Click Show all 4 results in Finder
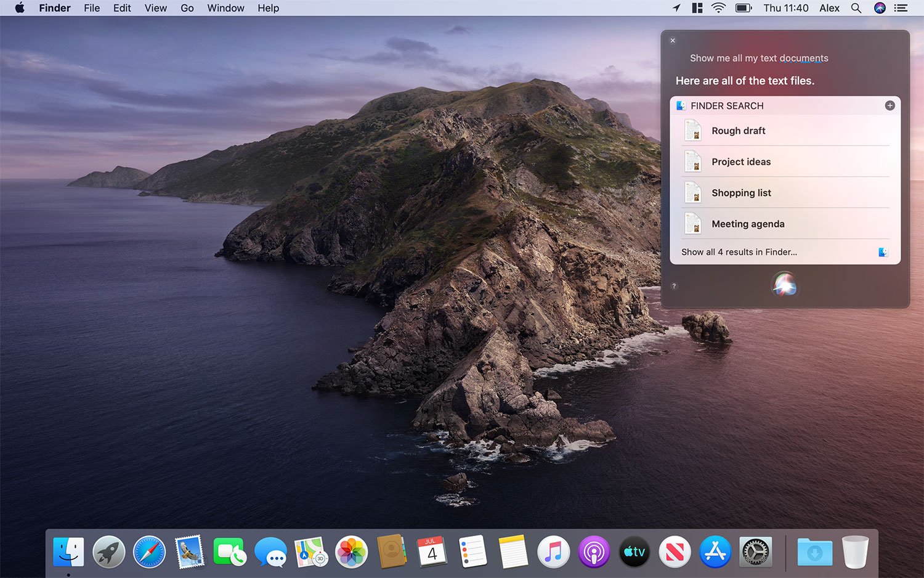This screenshot has width=924, height=578. (739, 252)
